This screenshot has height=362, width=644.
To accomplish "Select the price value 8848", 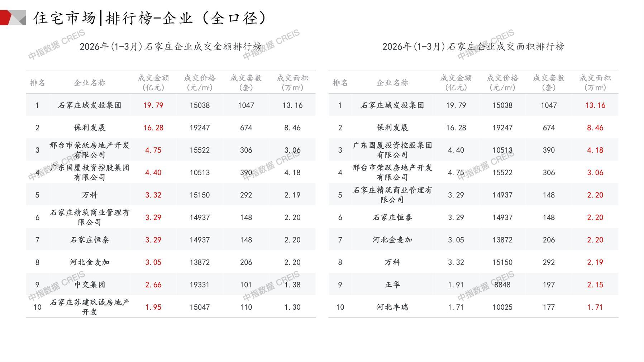I will 502,285.
